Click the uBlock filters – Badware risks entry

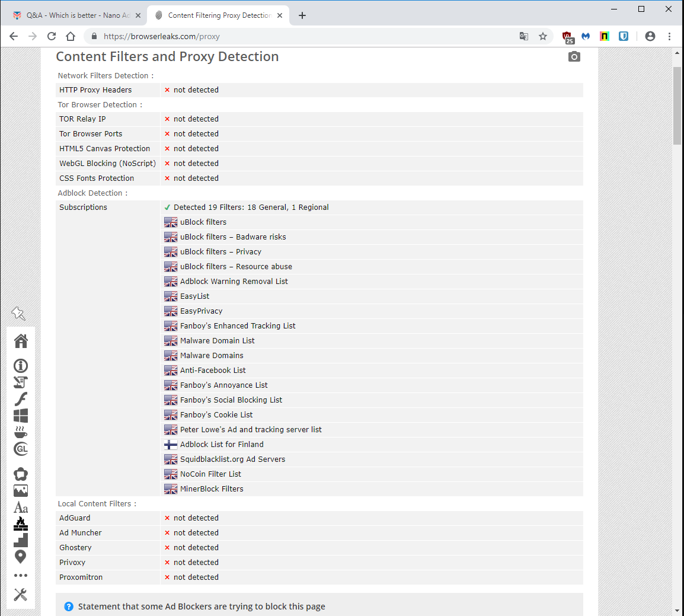click(233, 237)
